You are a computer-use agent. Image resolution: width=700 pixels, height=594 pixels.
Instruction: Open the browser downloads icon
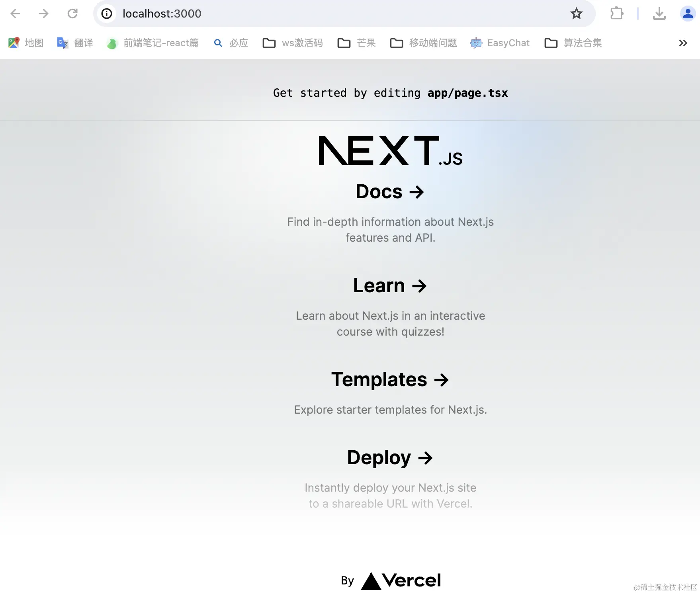click(x=659, y=14)
